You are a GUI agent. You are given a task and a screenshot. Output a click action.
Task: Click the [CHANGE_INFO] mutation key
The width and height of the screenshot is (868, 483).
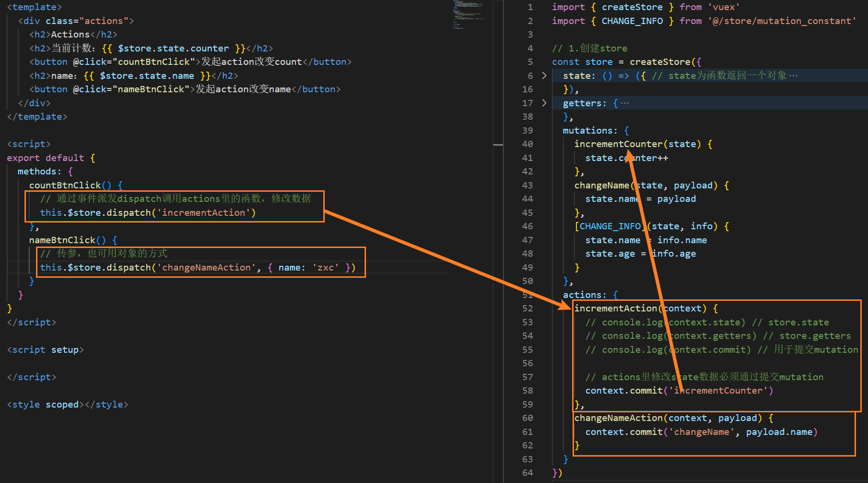(x=610, y=226)
